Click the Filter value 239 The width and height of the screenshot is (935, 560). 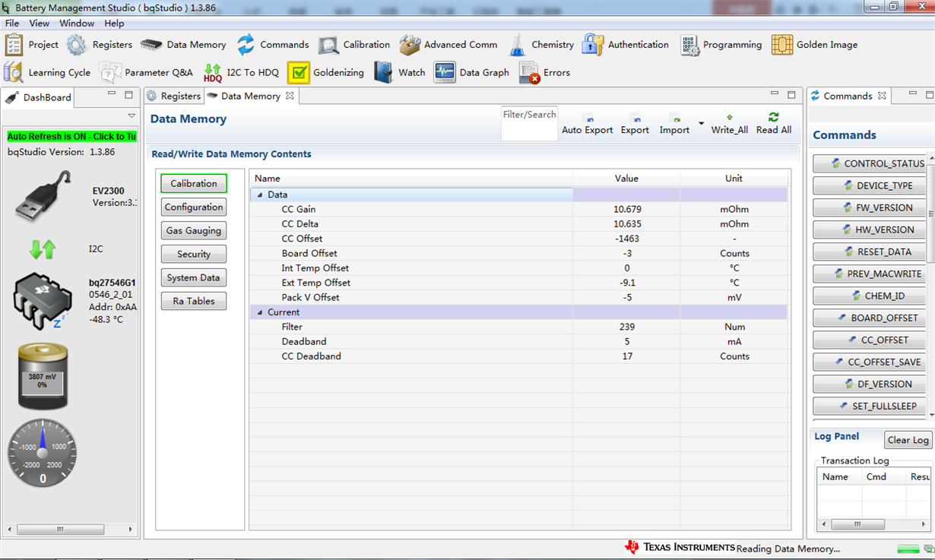626,327
